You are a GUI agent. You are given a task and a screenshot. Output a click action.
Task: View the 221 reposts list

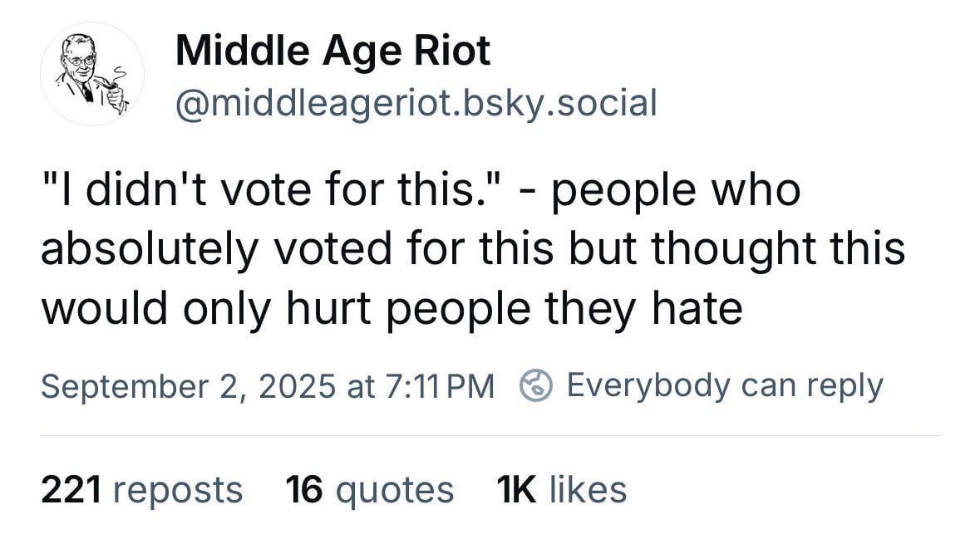(x=142, y=489)
